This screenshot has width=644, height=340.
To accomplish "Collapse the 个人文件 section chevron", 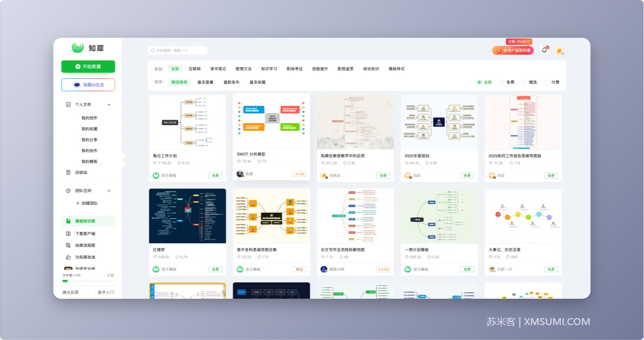I will 109,105.
